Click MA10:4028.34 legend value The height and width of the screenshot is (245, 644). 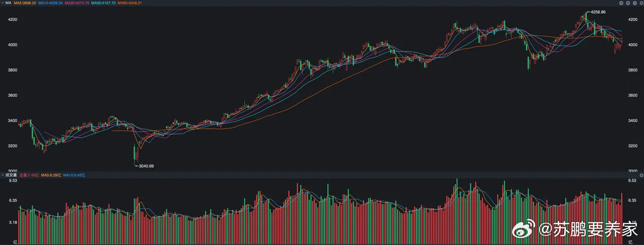(51, 3)
